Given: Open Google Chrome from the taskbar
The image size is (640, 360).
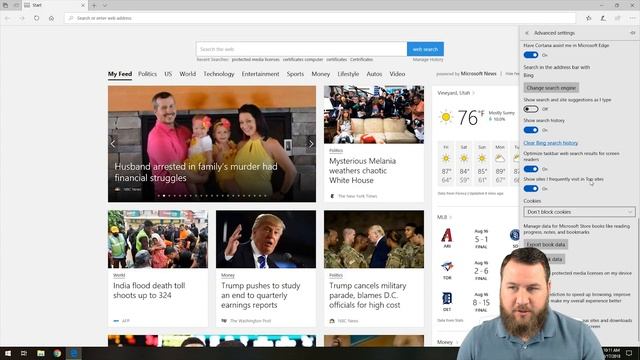Looking at the screenshot, I should [57, 353].
